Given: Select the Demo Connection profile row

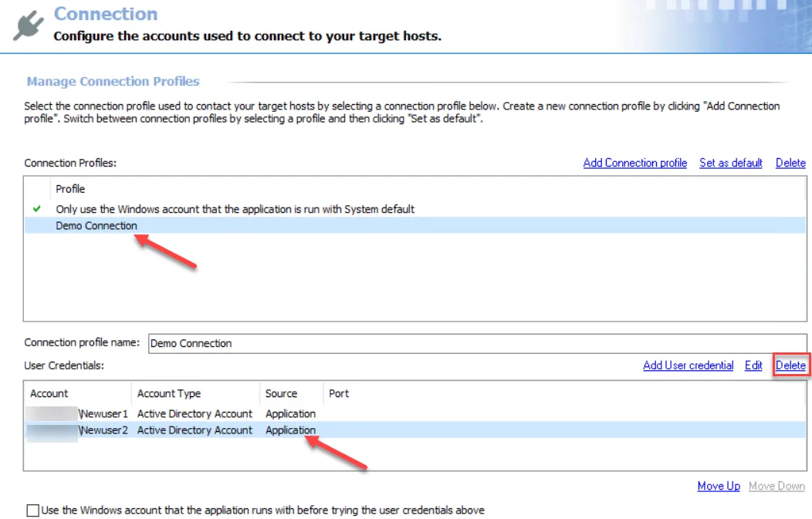Looking at the screenshot, I should 414,226.
